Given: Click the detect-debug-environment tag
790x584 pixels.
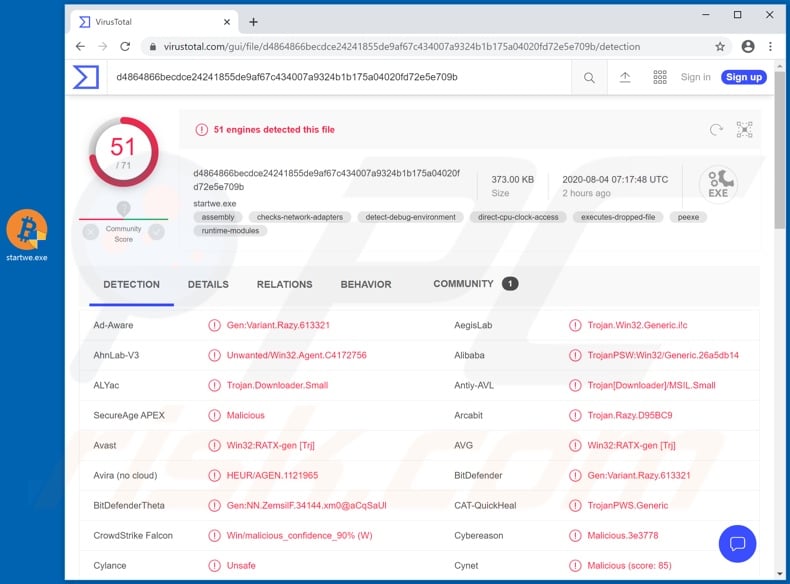Looking at the screenshot, I should pos(411,217).
